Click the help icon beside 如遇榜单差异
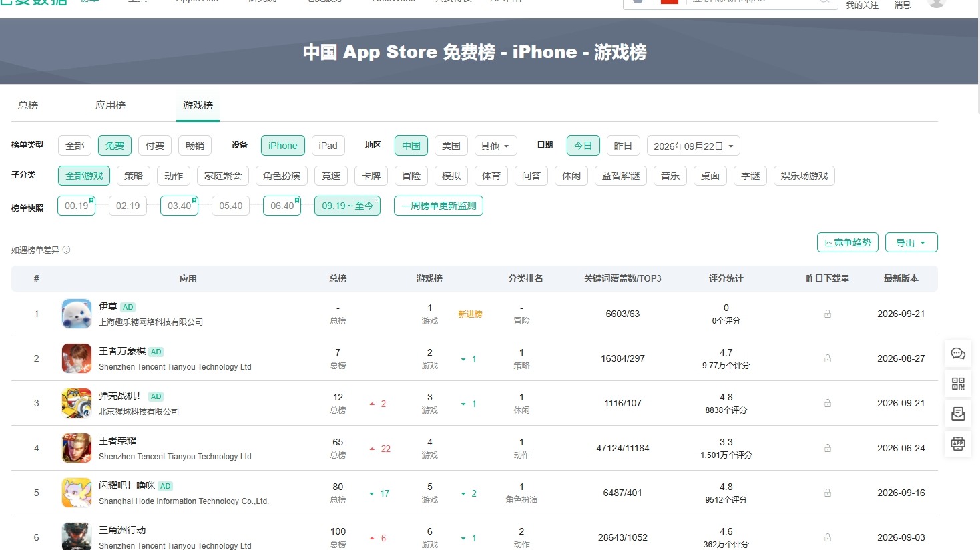 point(66,250)
